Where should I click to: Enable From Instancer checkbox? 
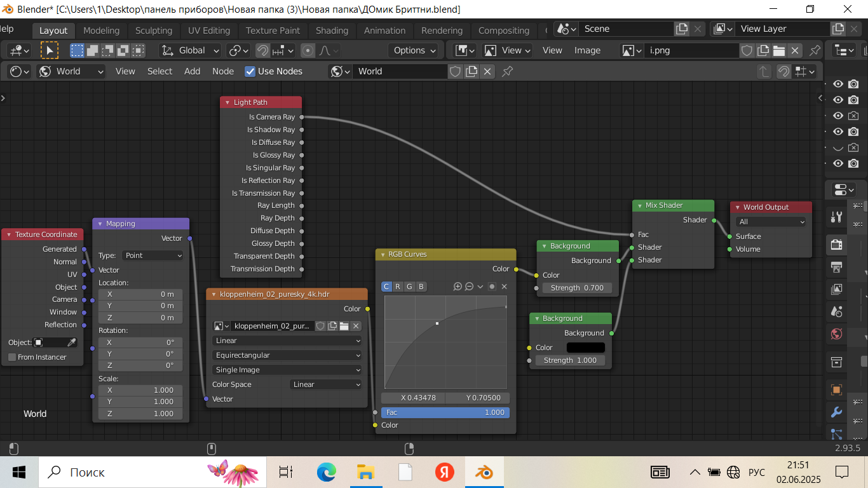point(12,357)
